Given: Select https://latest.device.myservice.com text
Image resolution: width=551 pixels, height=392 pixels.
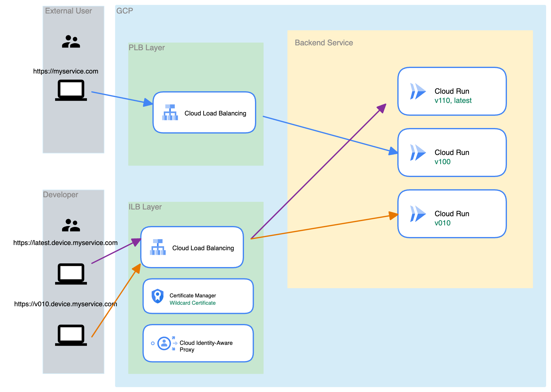Looking at the screenshot, I should click(x=66, y=243).
